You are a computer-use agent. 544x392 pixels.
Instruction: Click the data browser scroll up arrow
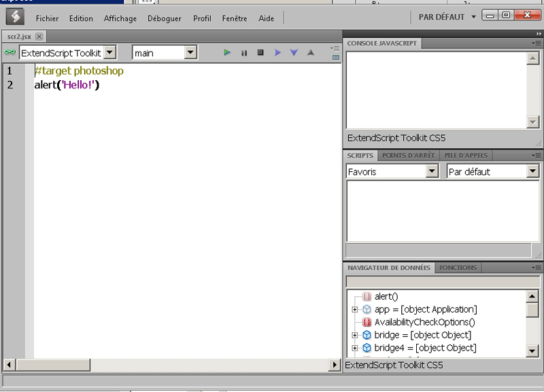coord(532,296)
